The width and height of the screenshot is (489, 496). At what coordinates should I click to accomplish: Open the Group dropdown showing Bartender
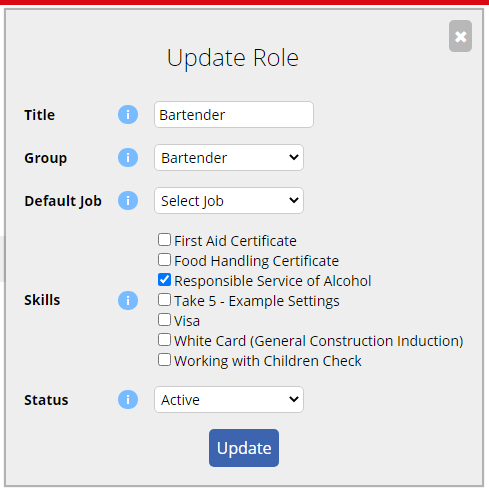(229, 158)
